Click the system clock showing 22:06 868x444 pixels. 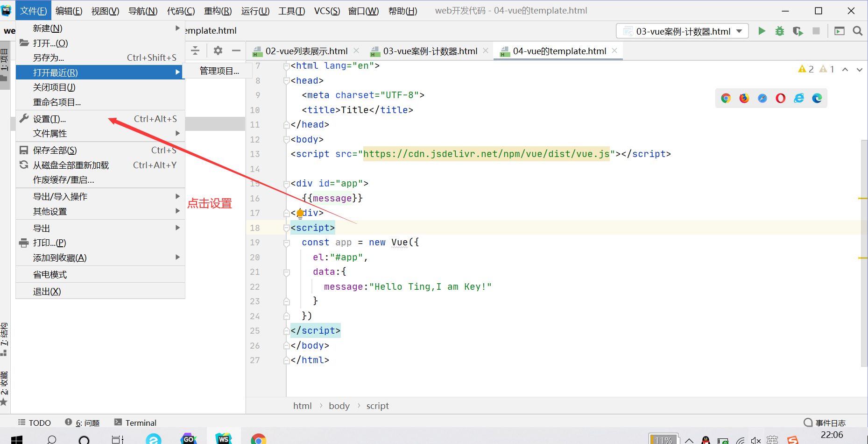pyautogui.click(x=832, y=435)
